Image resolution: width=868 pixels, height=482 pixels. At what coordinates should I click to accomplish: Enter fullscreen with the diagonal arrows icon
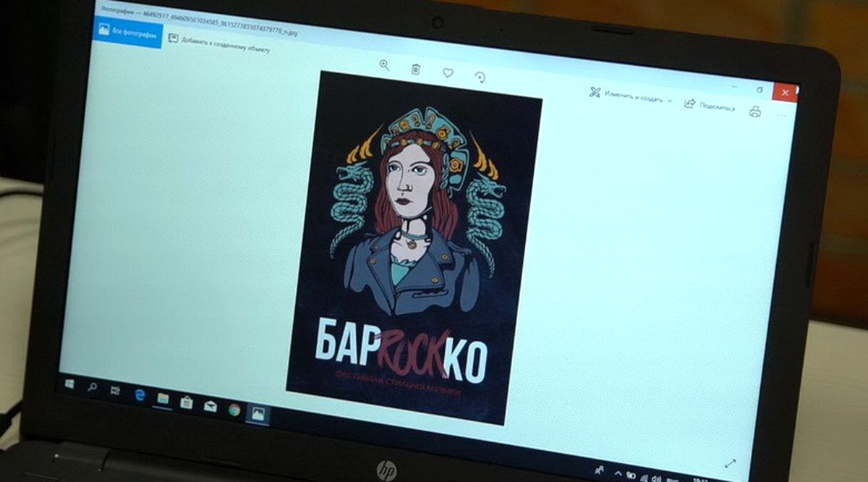pyautogui.click(x=730, y=463)
